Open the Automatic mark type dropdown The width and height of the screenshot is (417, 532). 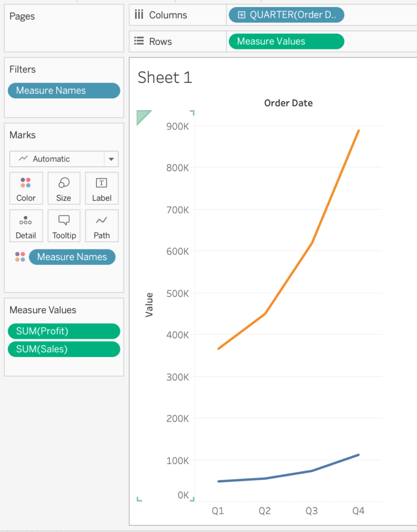coord(57,159)
